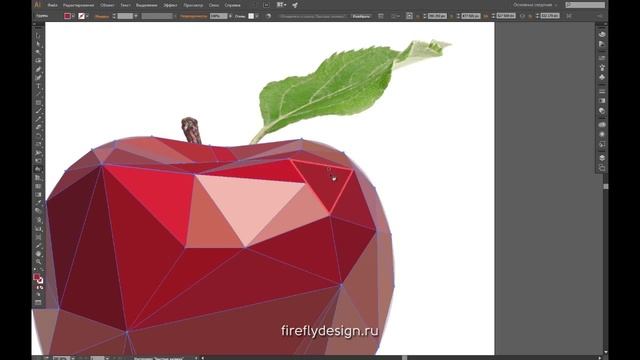640x360 pixels.
Task: Select the Line Segment tool
Action: (x=38, y=94)
